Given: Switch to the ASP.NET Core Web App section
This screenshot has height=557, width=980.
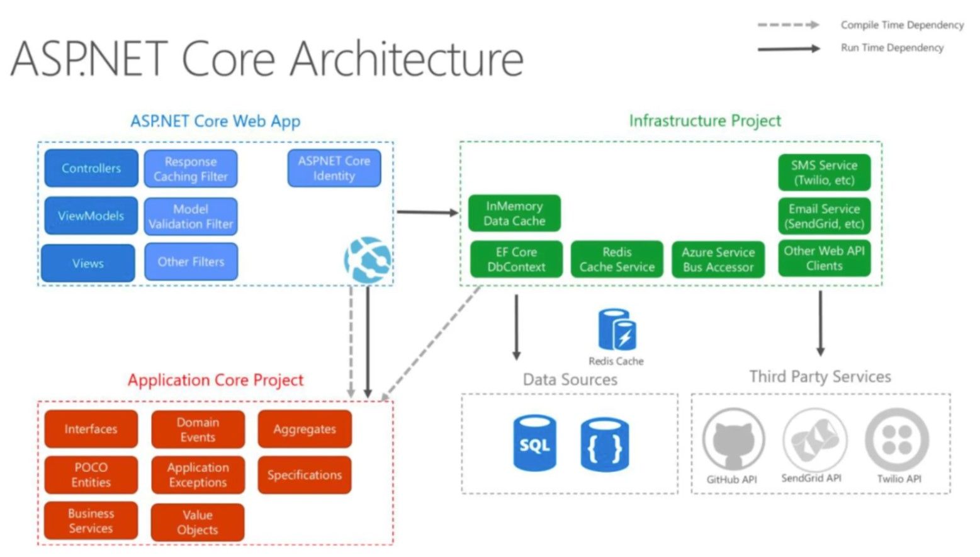Looking at the screenshot, I should pos(215,121).
